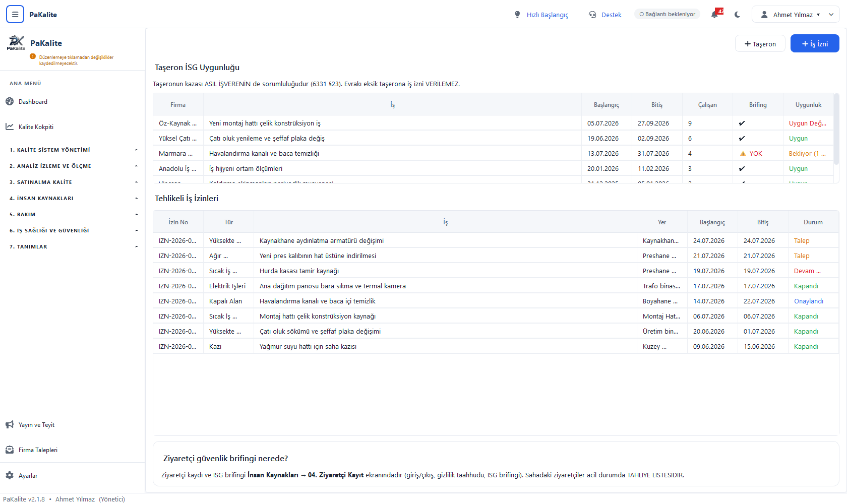Open the hamburger menu icon
Viewport: 847px width, 504px height.
[x=15, y=15]
